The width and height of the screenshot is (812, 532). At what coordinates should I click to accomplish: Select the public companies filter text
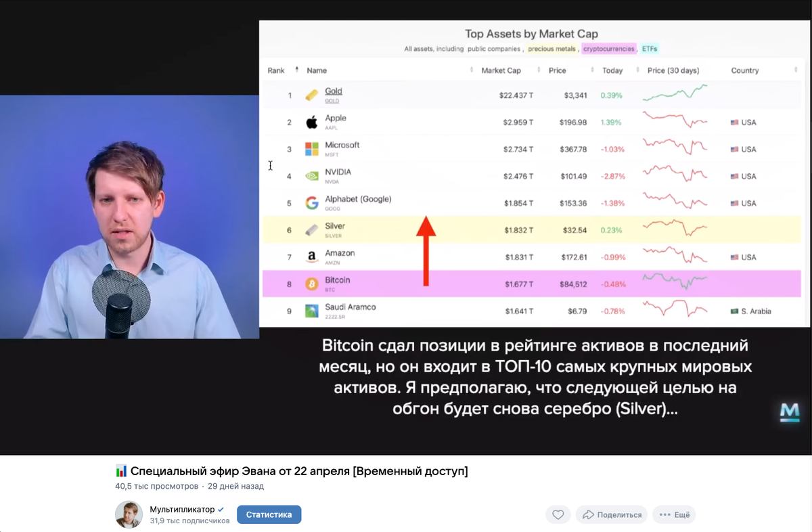point(494,49)
